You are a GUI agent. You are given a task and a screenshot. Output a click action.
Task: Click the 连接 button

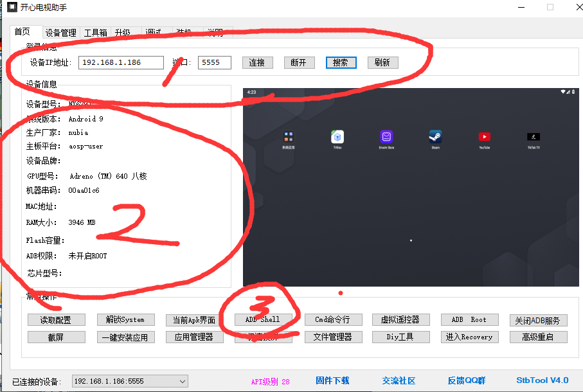coord(257,62)
